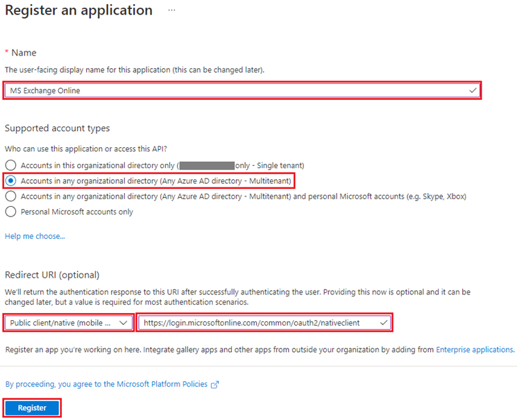The image size is (517, 420).
Task: Open the Microsoft Platform Policies link
Action: (107, 384)
